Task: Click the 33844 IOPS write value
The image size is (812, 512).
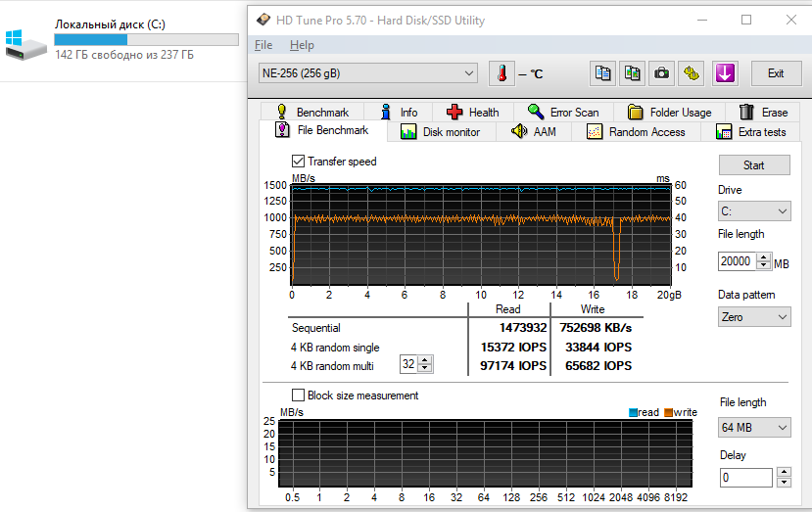Action: pos(598,347)
